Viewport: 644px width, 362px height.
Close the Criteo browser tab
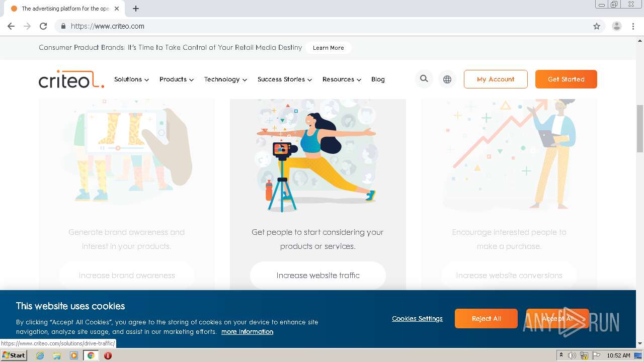click(x=117, y=9)
